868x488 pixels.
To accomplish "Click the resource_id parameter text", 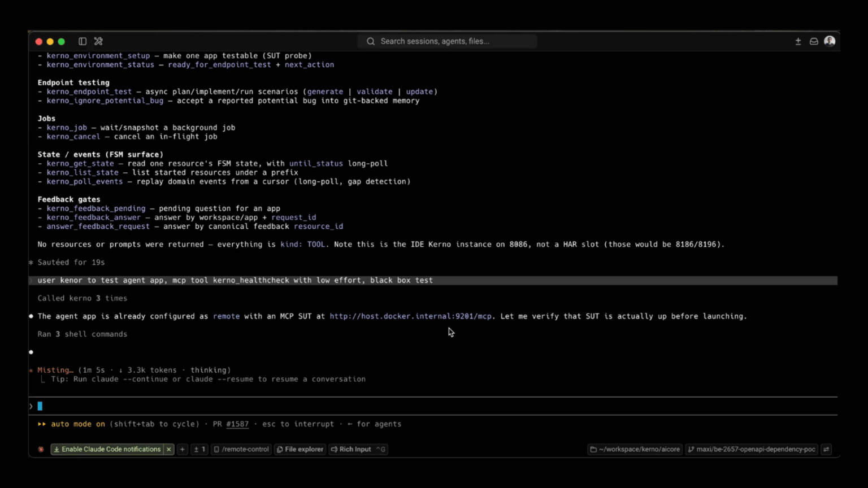I will click(x=318, y=226).
